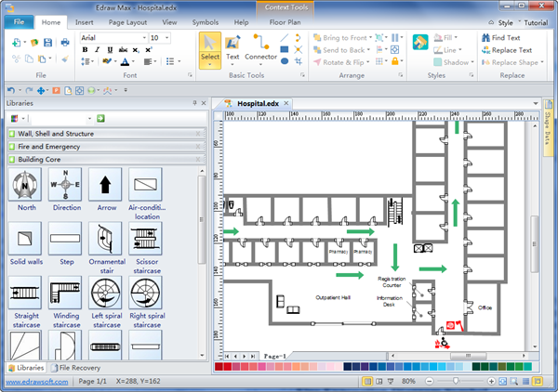Open the Insert ribbon tab
This screenshot has width=558, height=392.
[84, 20]
